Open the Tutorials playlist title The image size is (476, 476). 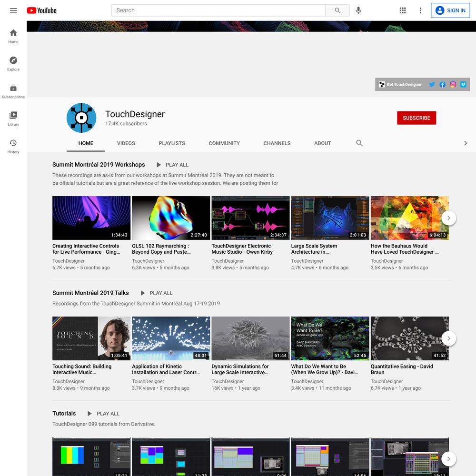pos(64,414)
